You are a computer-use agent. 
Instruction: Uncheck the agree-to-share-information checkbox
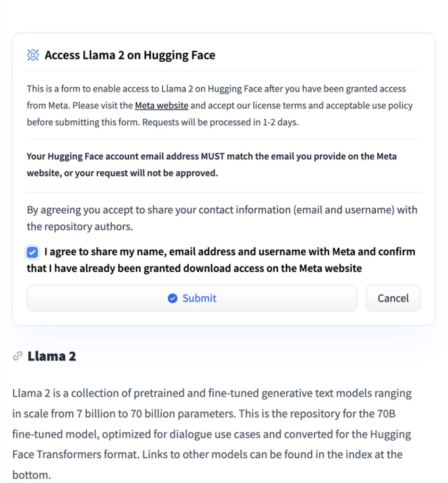32,252
